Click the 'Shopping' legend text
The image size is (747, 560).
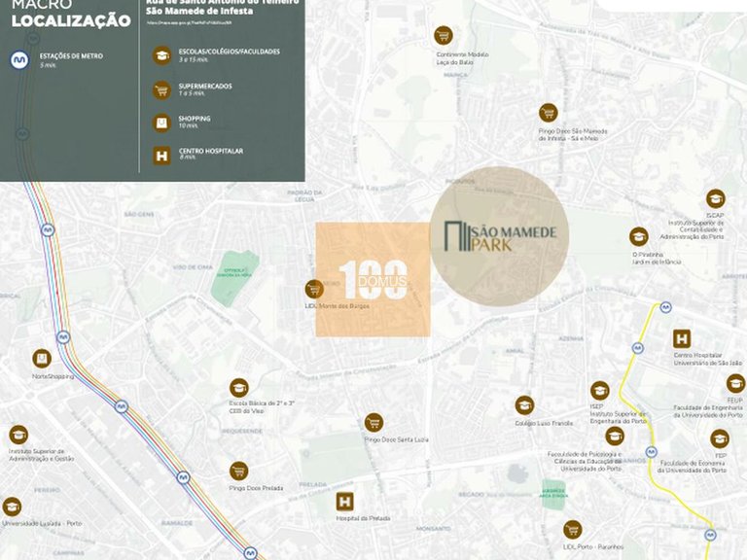tap(195, 119)
